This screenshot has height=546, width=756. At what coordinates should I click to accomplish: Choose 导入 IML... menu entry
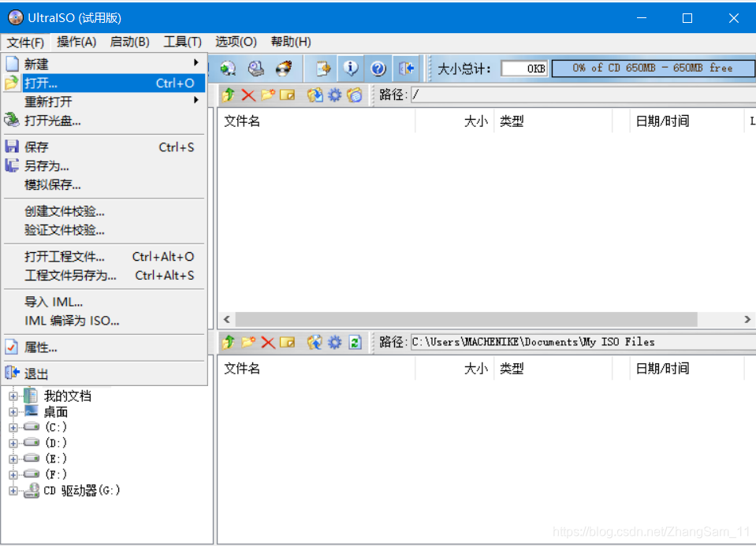coord(104,303)
